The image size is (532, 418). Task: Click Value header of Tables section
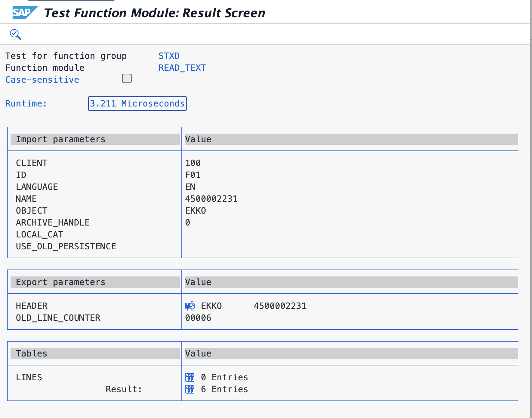pyautogui.click(x=351, y=354)
